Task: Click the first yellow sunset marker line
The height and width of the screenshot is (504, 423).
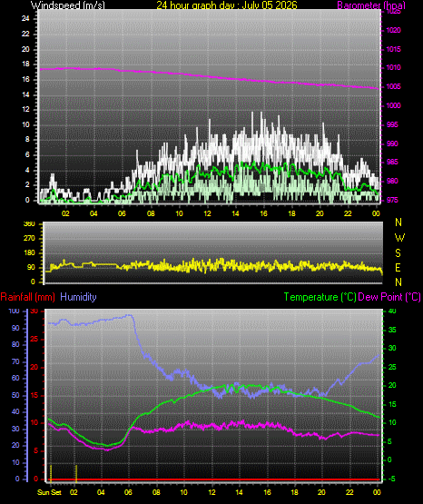Action: 51,473
